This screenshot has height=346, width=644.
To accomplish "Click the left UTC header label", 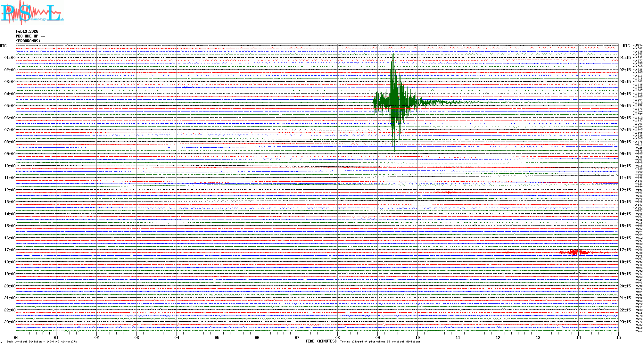I will [x=3, y=46].
